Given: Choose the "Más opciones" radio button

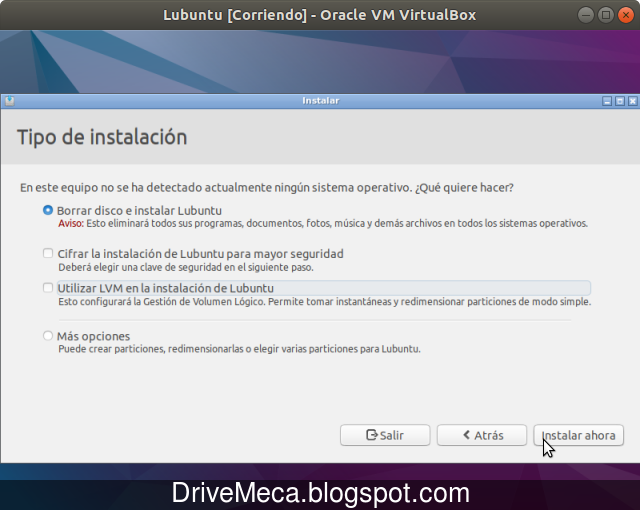Looking at the screenshot, I should point(48,336).
